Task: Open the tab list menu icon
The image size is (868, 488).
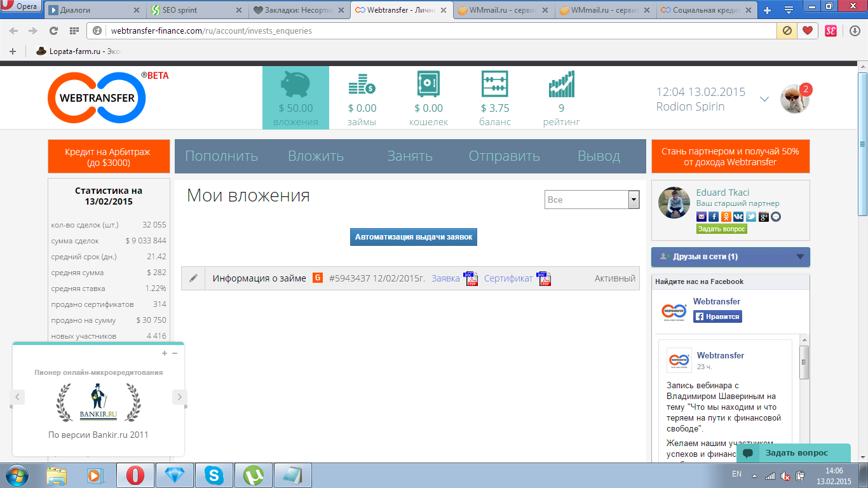Action: coord(789,10)
